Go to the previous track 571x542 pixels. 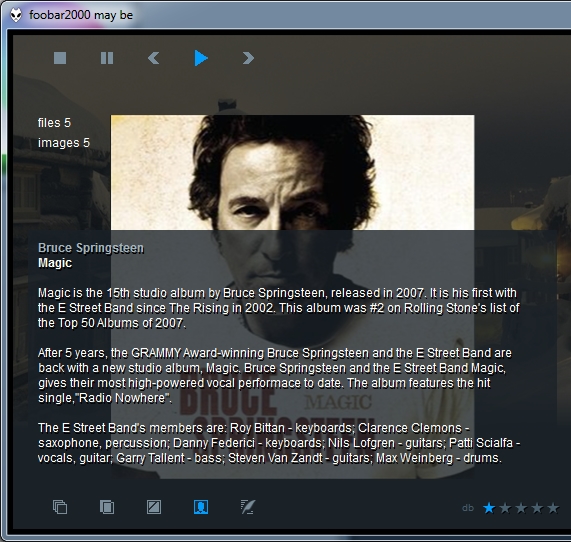154,58
